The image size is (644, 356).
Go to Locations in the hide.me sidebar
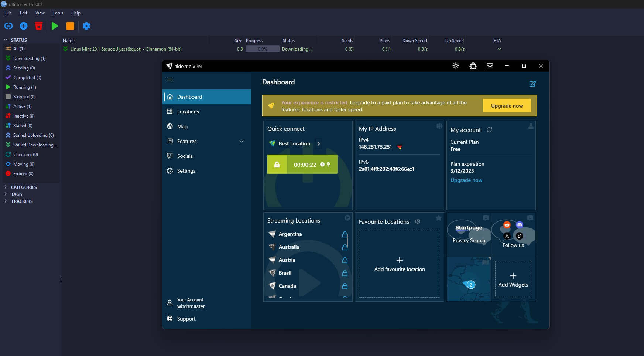pyautogui.click(x=207, y=112)
